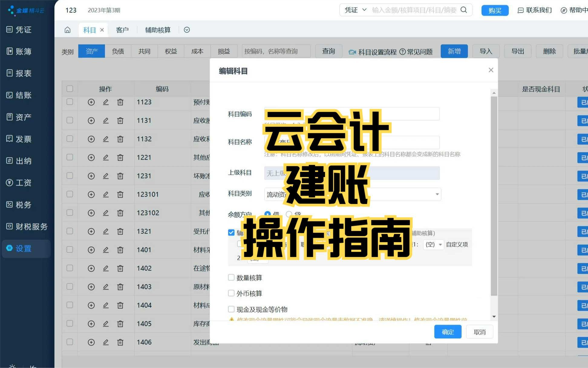The width and height of the screenshot is (588, 368).
Task: Click add sub-account icon for row 123101
Action: pos(91,194)
